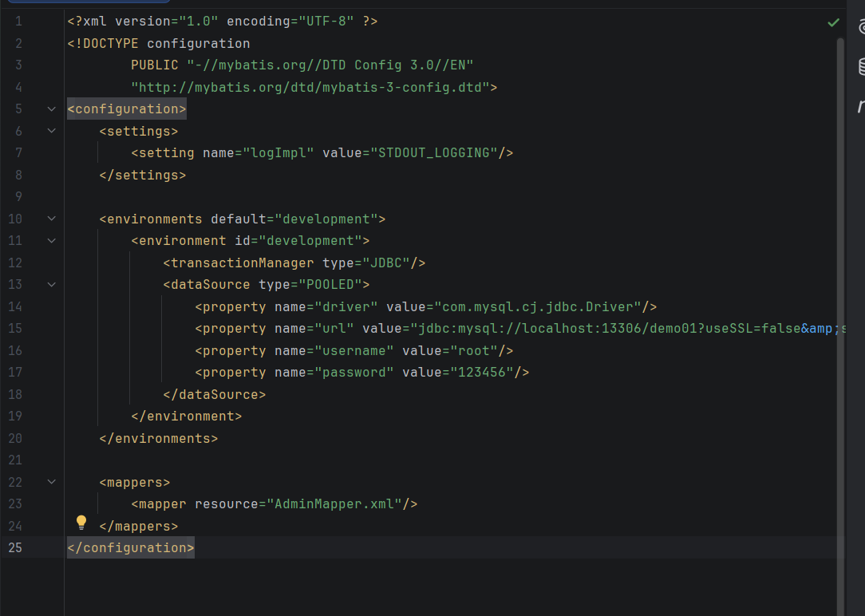Image resolution: width=865 pixels, height=616 pixels.
Task: Click the "123456" password value
Action: click(x=482, y=373)
